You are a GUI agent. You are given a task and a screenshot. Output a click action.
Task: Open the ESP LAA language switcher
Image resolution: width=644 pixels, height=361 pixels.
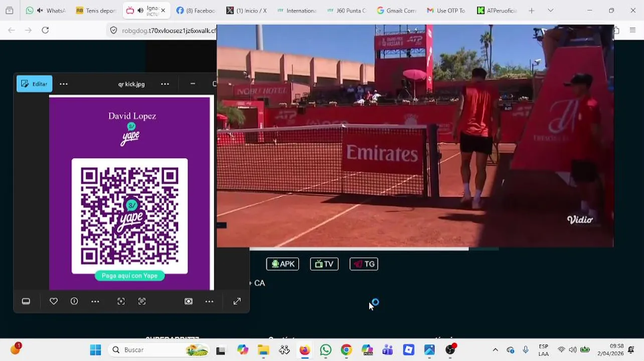click(543, 350)
